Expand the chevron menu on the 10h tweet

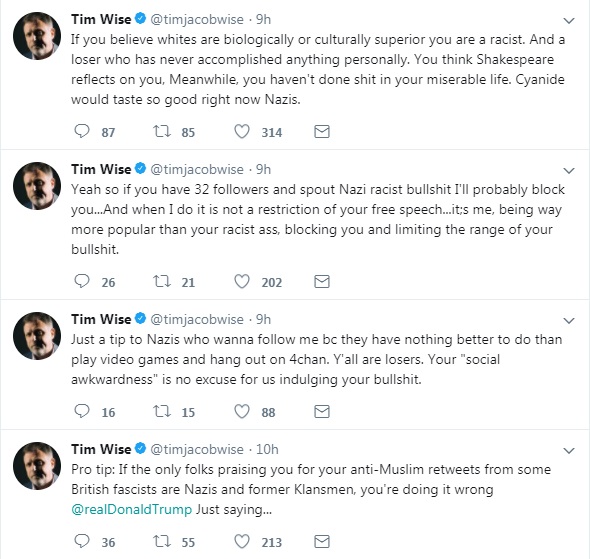click(569, 450)
